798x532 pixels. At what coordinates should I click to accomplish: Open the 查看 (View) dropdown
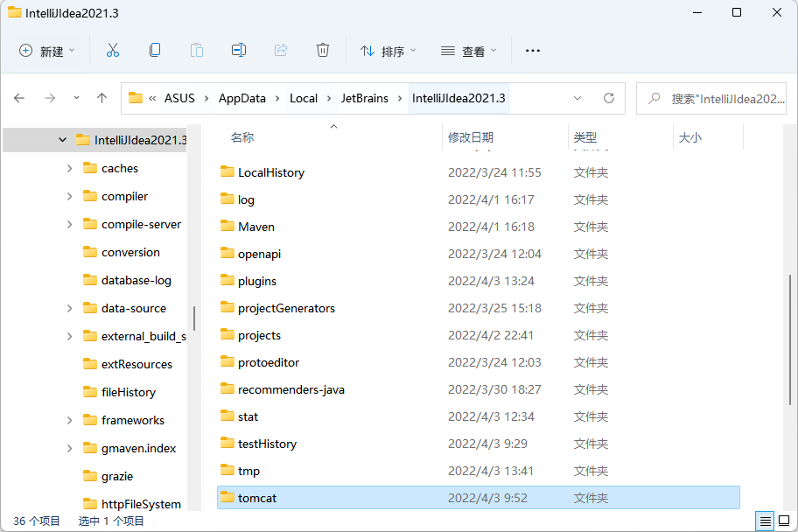click(x=469, y=51)
